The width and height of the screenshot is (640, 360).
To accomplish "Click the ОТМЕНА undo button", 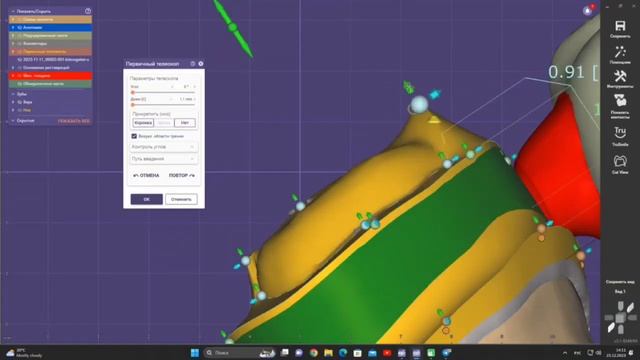I will (146, 176).
